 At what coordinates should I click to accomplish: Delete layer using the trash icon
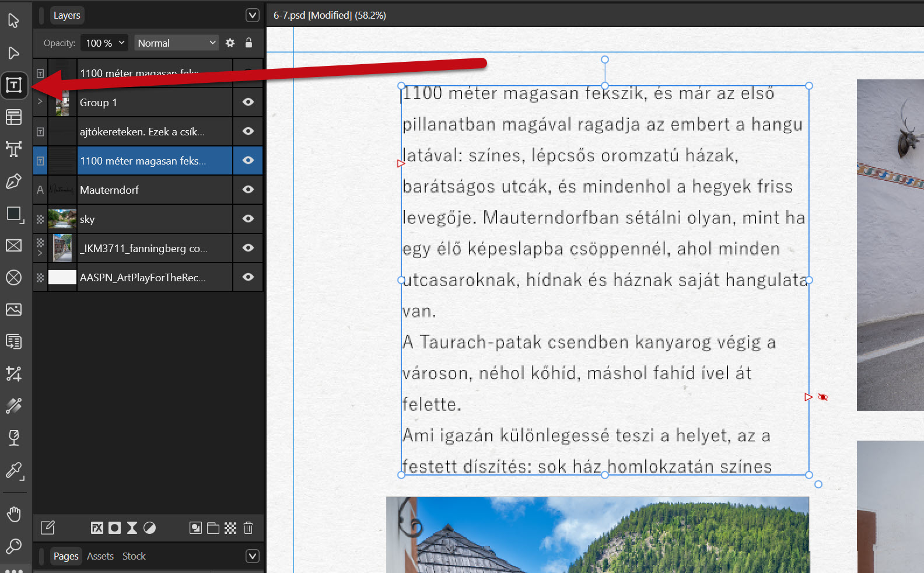point(248,528)
